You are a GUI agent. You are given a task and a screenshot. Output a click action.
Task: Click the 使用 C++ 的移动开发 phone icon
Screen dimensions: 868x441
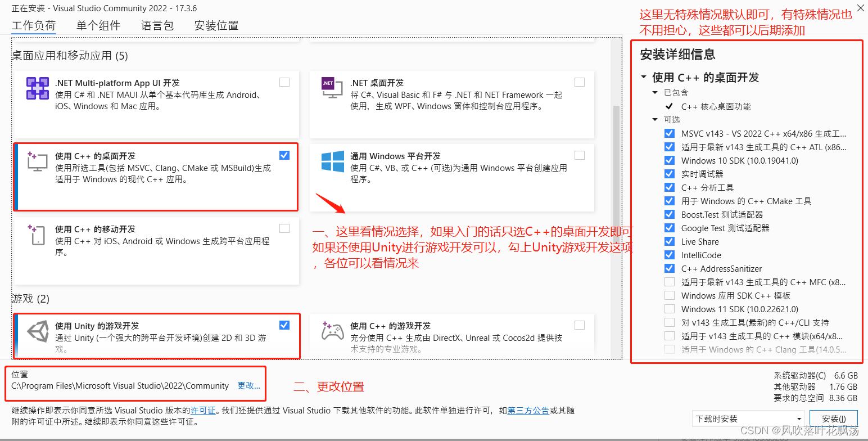pyautogui.click(x=38, y=235)
